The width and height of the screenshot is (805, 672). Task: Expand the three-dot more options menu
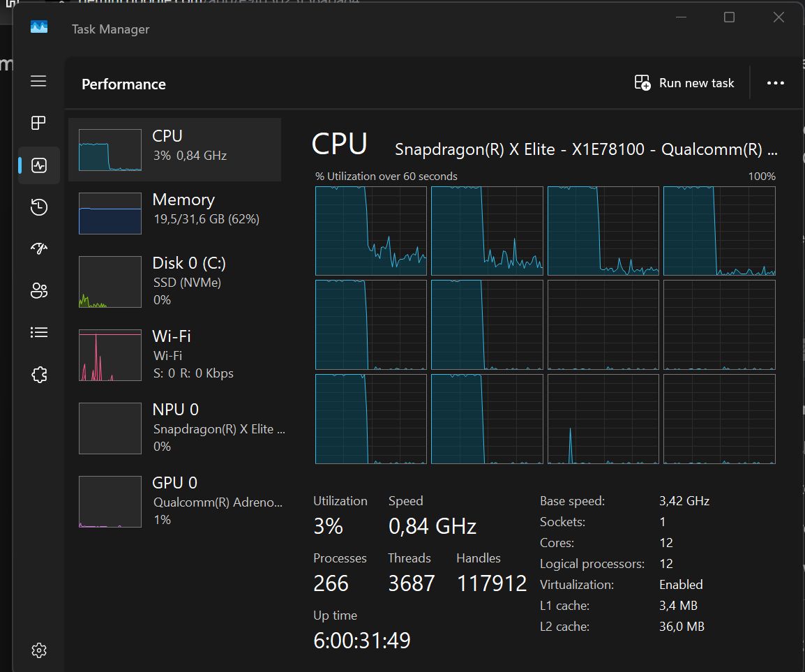[x=775, y=83]
